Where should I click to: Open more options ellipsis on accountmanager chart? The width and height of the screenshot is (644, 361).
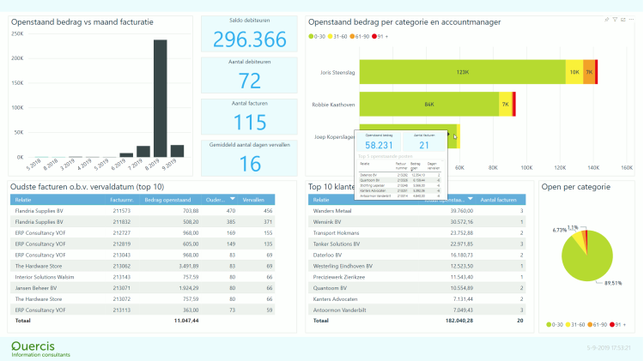click(631, 19)
